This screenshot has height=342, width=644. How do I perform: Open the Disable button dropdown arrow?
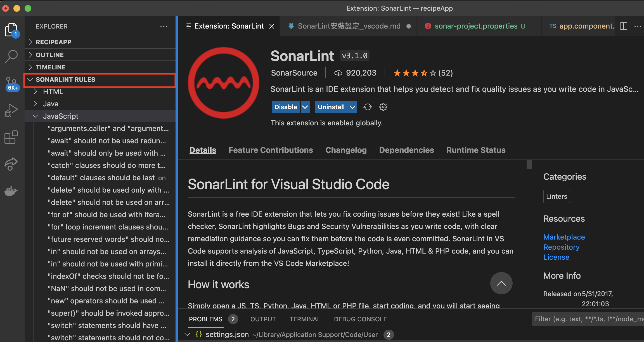point(305,107)
